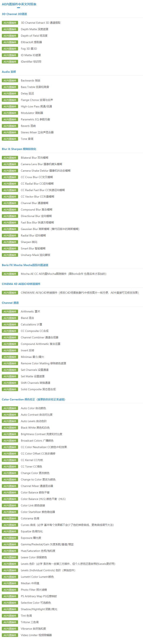The image size is (143, 644).
Task: Select 'ID Matte ID遮罩' entry
Action: [31, 55]
